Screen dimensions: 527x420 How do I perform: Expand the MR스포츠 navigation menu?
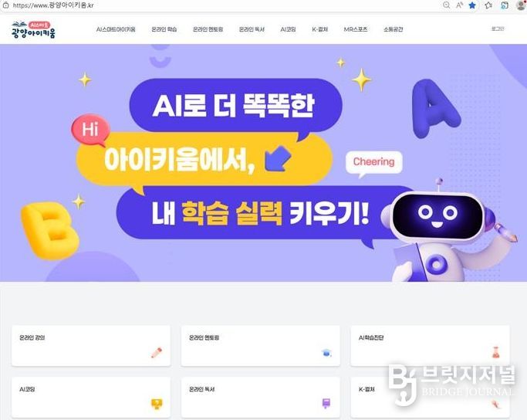pos(356,29)
